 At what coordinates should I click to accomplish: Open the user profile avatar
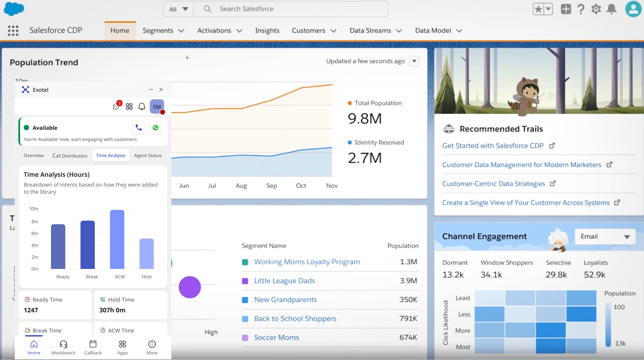point(633,9)
